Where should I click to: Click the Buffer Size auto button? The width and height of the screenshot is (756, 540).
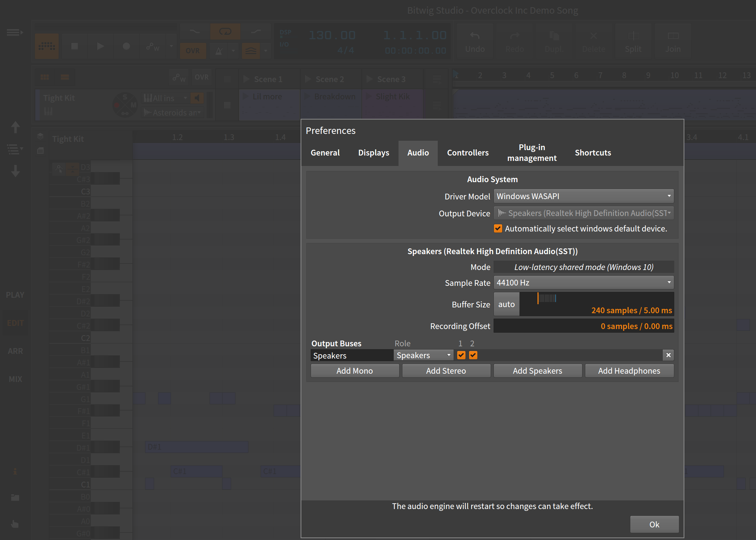click(x=507, y=304)
